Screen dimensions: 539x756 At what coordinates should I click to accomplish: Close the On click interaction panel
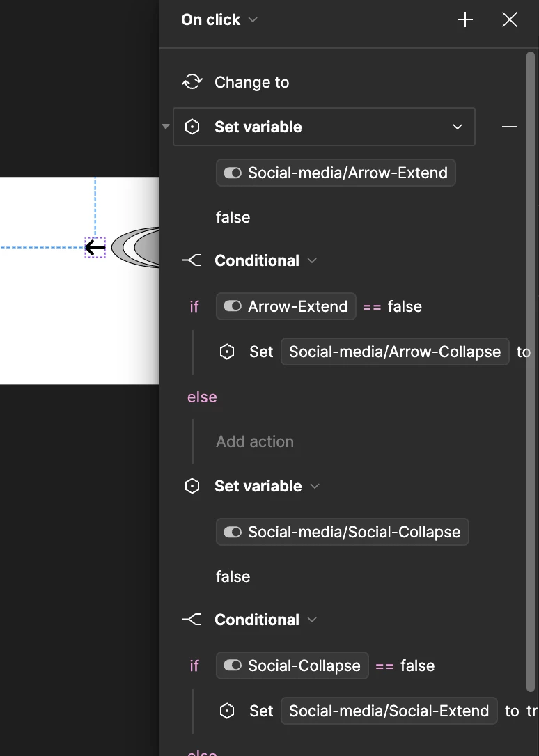pos(509,19)
